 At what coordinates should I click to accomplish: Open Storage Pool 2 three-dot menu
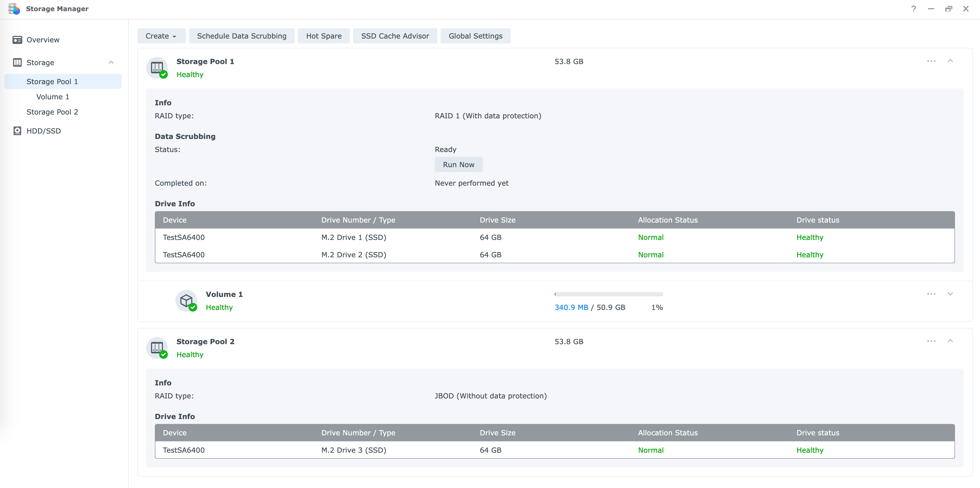pos(931,341)
